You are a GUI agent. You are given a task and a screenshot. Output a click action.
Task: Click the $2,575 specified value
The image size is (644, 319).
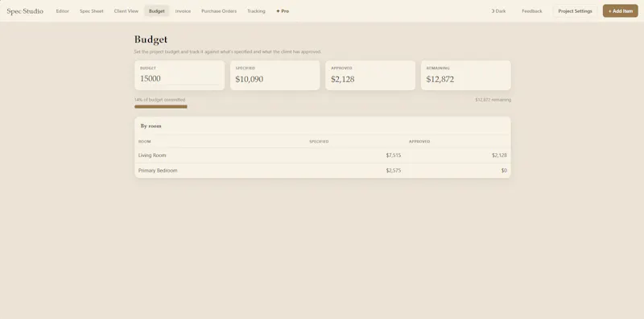click(x=394, y=171)
